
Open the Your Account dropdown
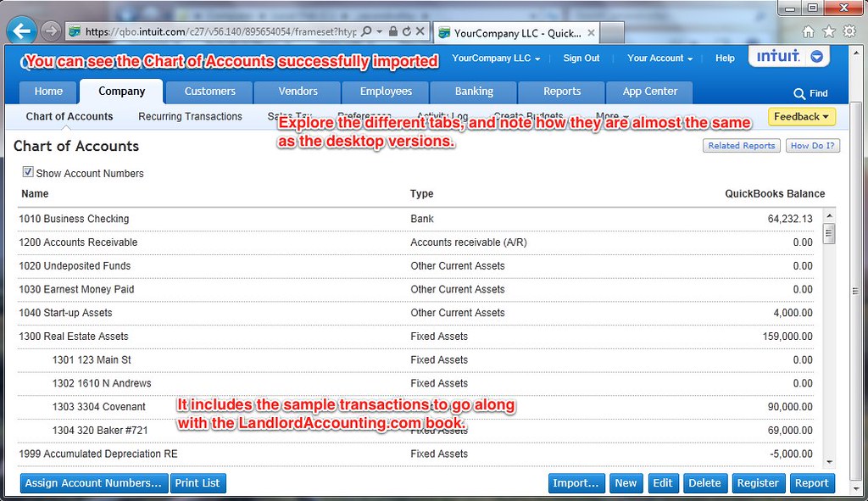coord(659,58)
